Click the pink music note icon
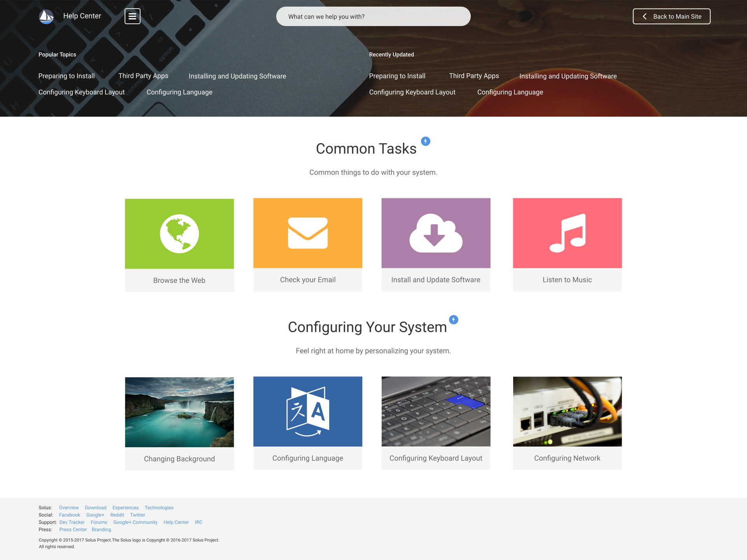747x560 pixels. point(567,233)
